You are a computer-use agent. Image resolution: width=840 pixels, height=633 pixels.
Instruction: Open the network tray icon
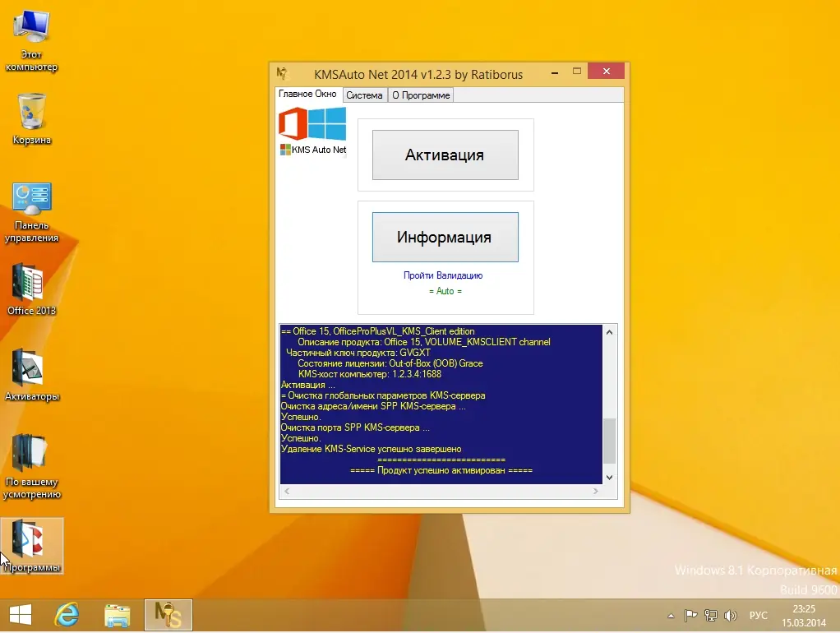click(710, 615)
